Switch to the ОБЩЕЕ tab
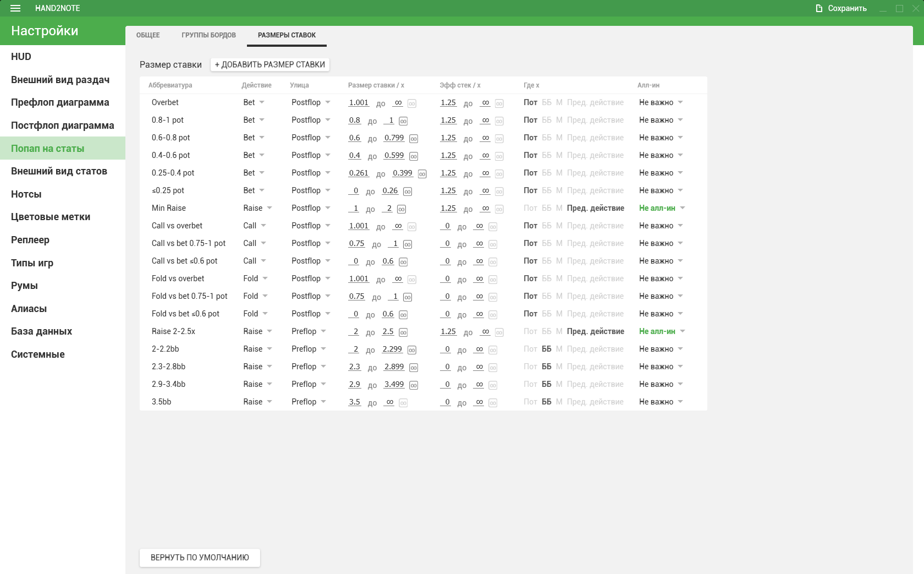The image size is (924, 574). click(x=148, y=35)
